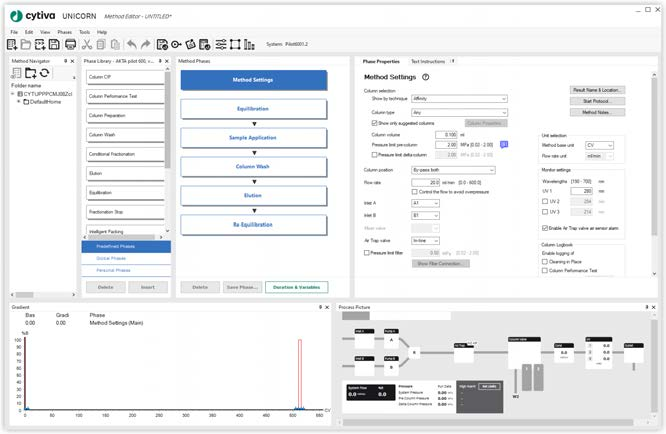Open the Air Trap valve dropdown
Screen dimensions: 666x434
coord(426,241)
